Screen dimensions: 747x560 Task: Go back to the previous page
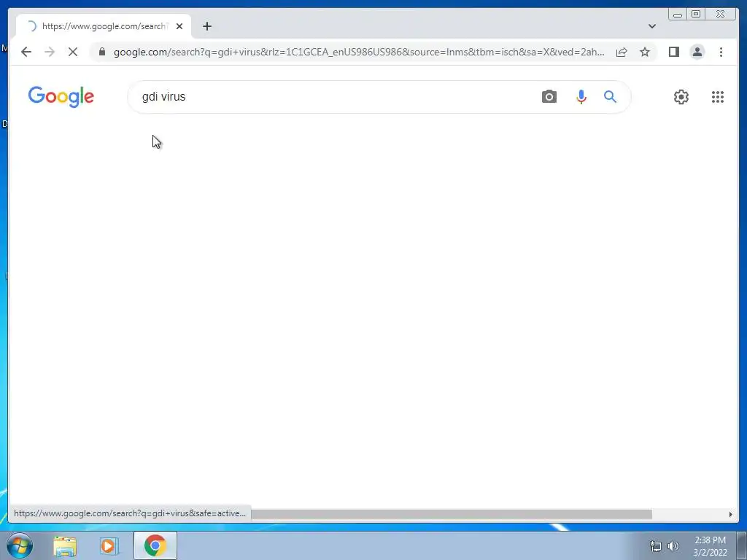[x=26, y=52]
